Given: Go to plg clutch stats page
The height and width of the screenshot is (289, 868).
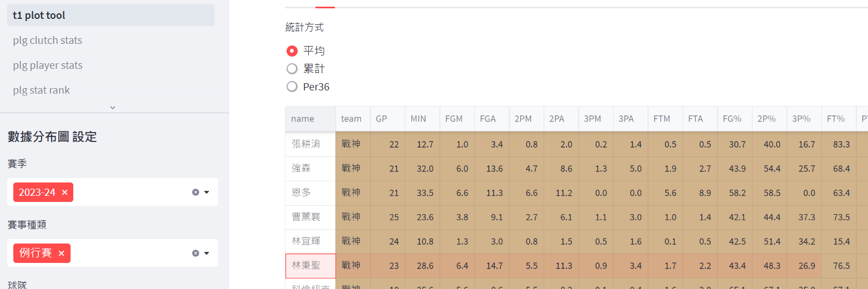Looking at the screenshot, I should click(x=47, y=40).
